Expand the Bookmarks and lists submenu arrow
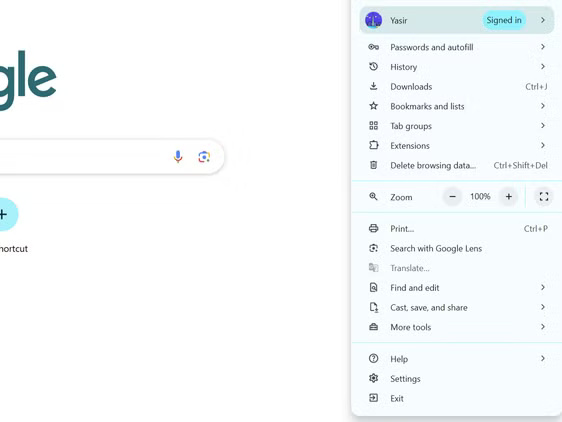562x422 pixels. [543, 106]
